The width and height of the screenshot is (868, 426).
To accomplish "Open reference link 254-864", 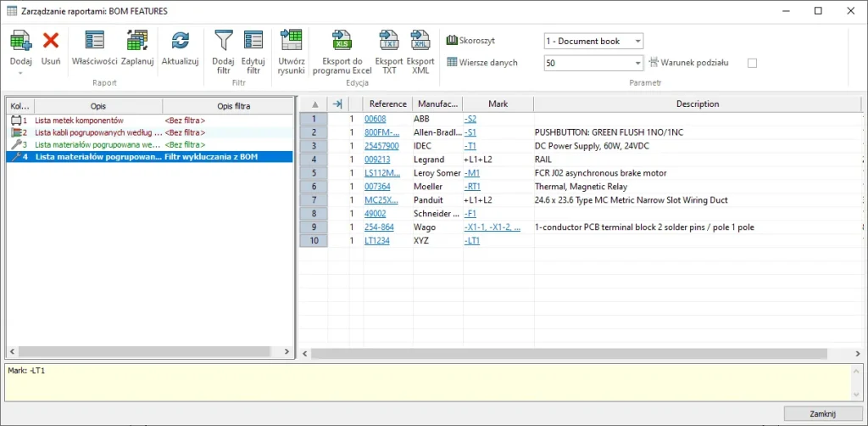I will pyautogui.click(x=379, y=227).
